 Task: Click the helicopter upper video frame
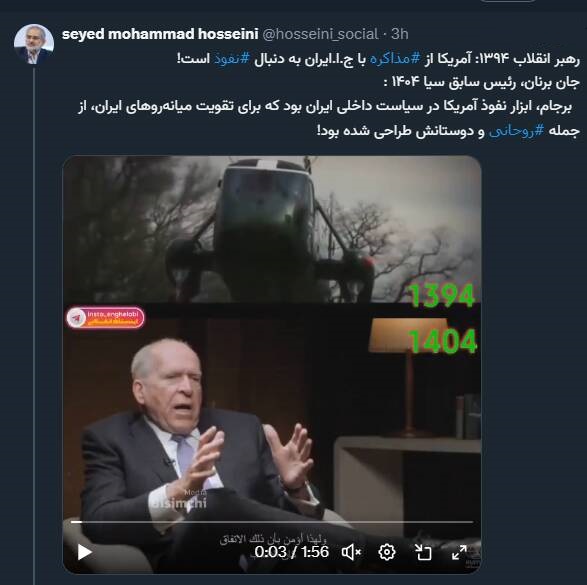272,229
